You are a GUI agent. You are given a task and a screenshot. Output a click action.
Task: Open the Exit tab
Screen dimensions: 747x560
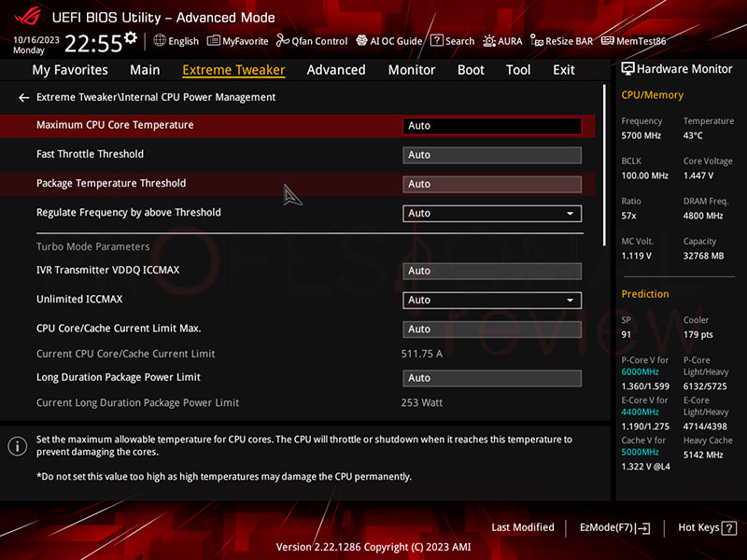click(564, 70)
